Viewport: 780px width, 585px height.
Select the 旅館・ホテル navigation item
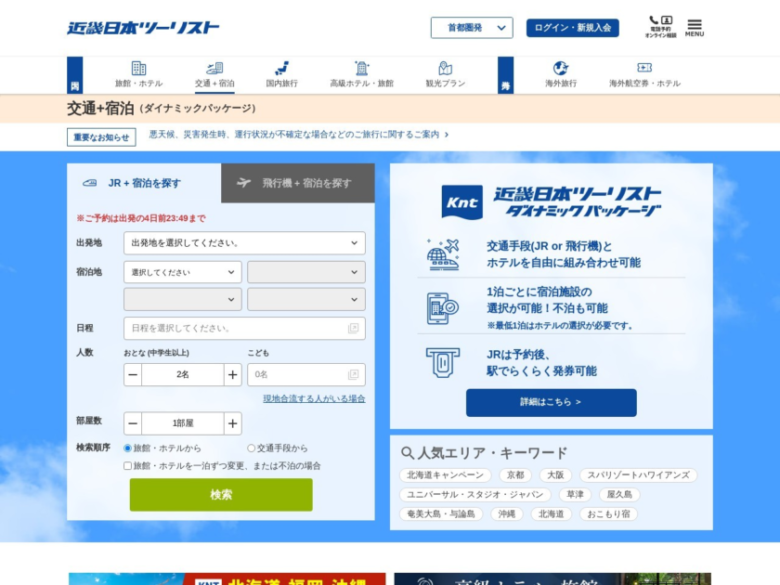tap(139, 75)
